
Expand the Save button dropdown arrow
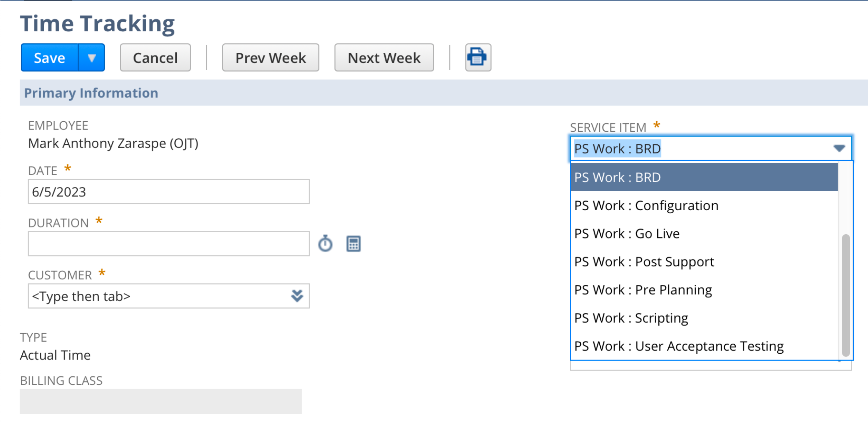(92, 58)
